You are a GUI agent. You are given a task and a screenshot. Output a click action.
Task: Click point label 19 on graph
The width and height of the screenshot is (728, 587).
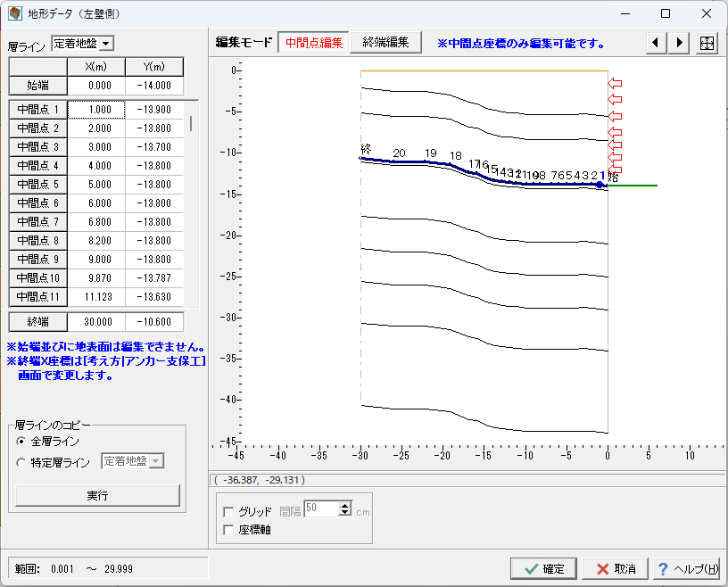[x=430, y=153]
